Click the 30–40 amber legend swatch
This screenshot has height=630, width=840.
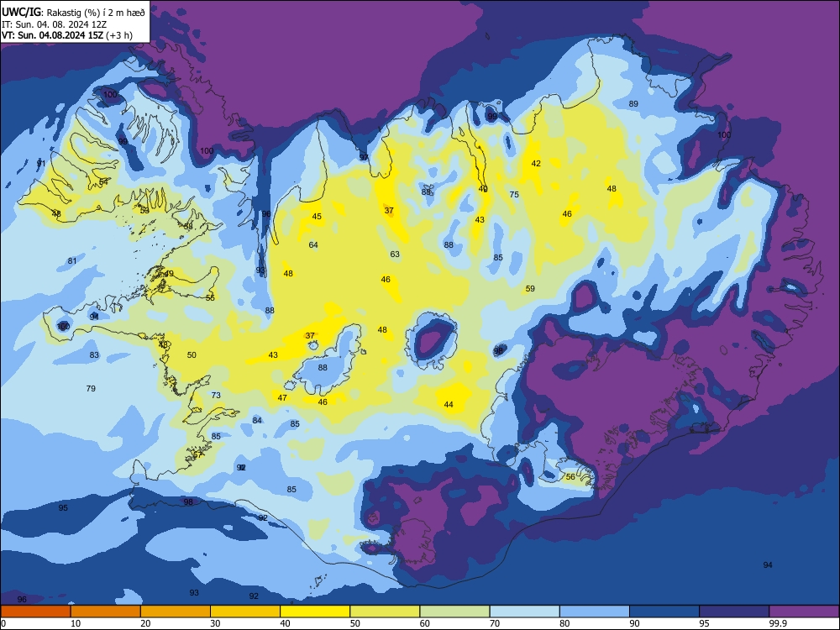pyautogui.click(x=245, y=612)
